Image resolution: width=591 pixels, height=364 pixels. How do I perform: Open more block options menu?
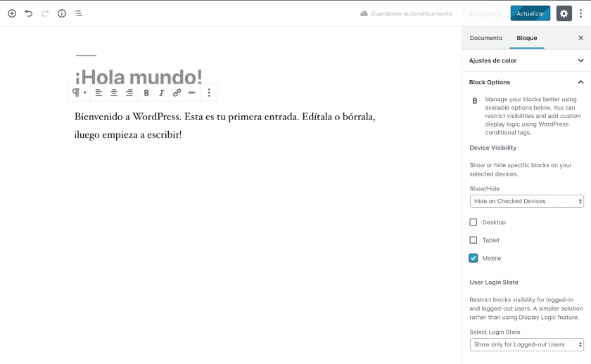pyautogui.click(x=209, y=93)
